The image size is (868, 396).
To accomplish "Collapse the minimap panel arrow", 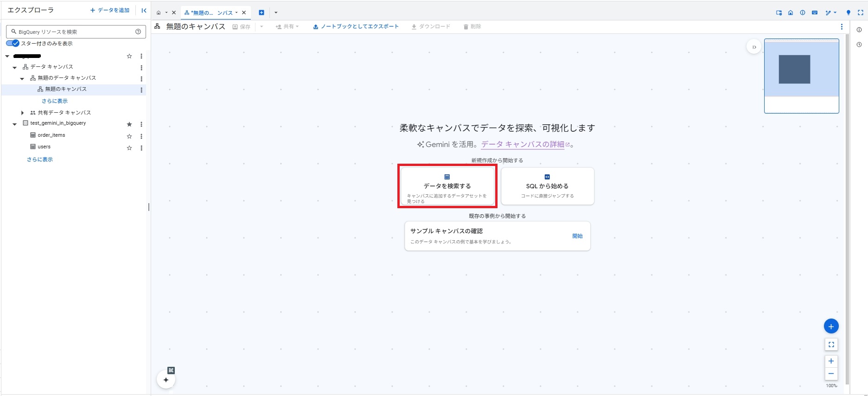I will (x=754, y=47).
